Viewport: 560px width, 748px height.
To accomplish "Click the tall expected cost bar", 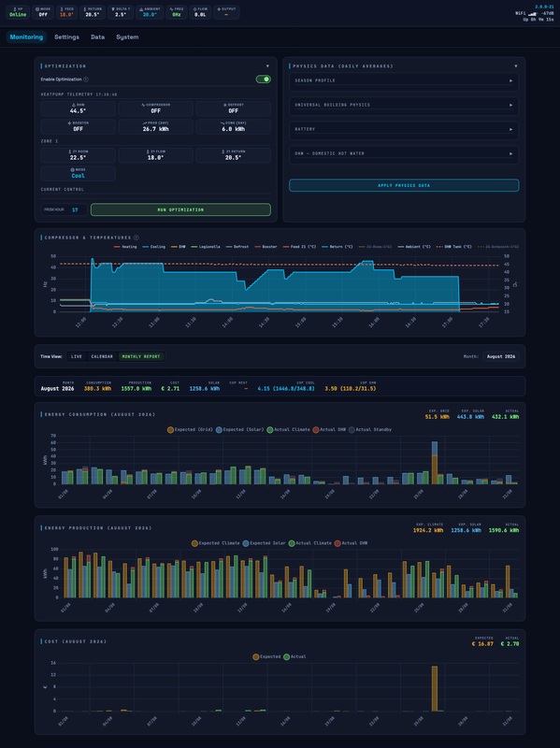I will tap(435, 688).
